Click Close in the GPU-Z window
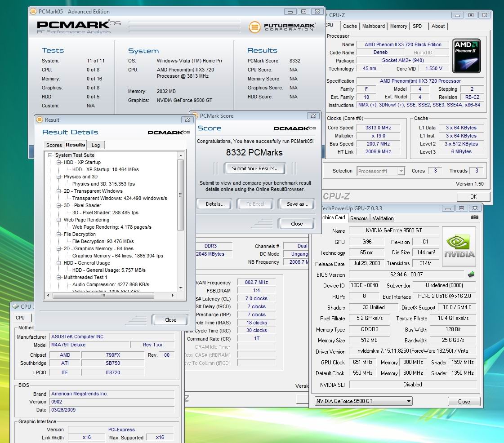The image size is (504, 443). tap(464, 402)
